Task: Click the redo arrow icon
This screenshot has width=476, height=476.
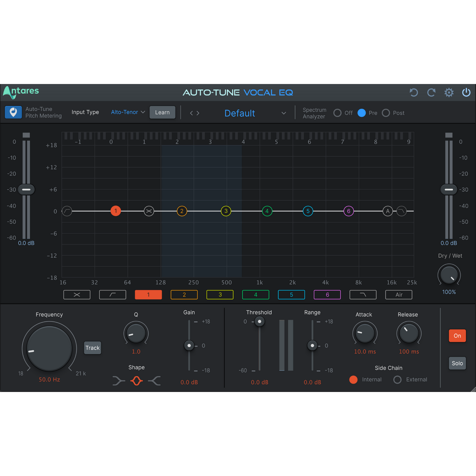Action: point(431,93)
